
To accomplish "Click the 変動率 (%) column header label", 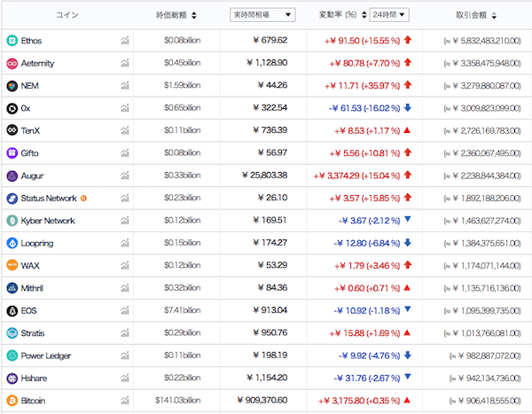I will coord(338,14).
